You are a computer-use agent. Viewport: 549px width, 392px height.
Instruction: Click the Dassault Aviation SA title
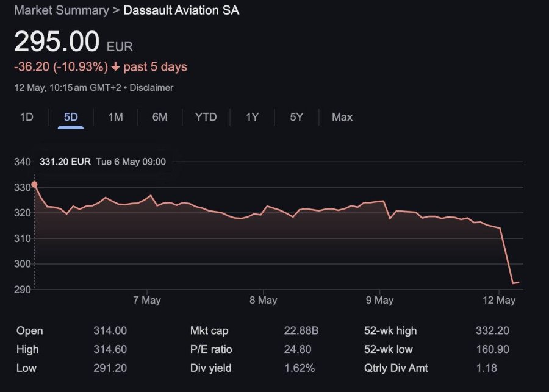pyautogui.click(x=181, y=10)
